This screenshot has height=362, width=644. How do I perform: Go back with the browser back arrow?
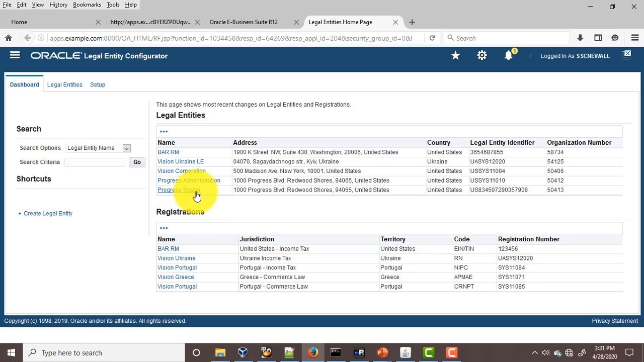coord(27,38)
